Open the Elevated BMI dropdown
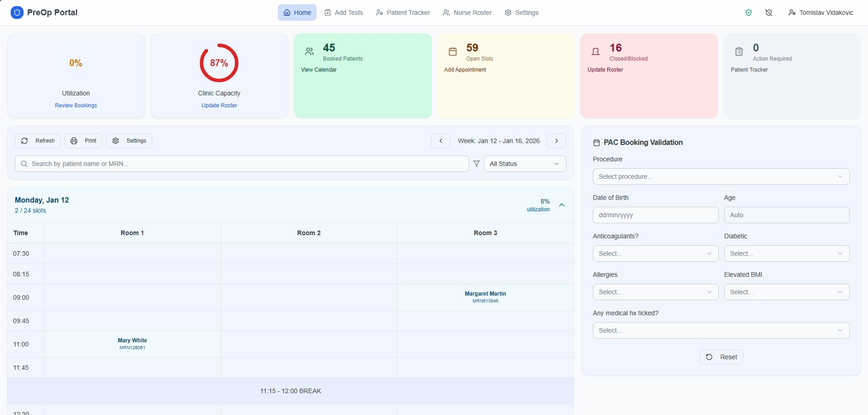868x415 pixels. (787, 292)
